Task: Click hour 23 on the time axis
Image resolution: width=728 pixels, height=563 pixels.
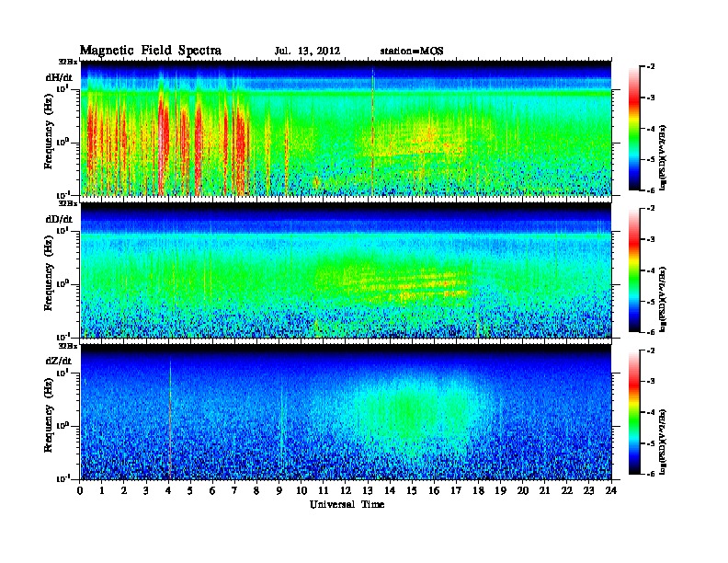Action: tap(589, 491)
